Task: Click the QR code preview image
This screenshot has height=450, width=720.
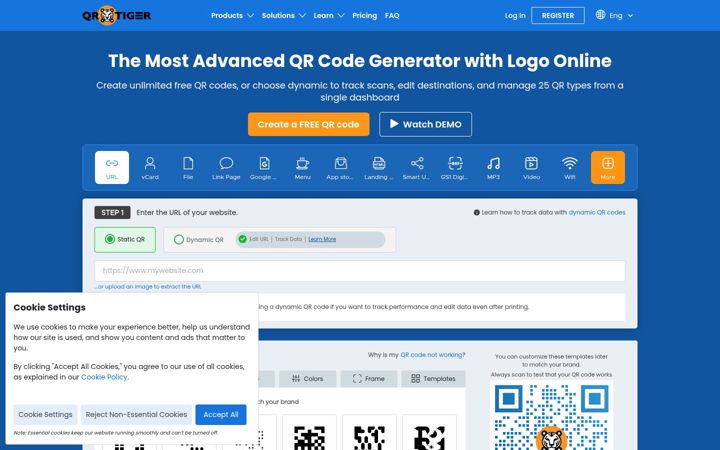Action: (551, 416)
